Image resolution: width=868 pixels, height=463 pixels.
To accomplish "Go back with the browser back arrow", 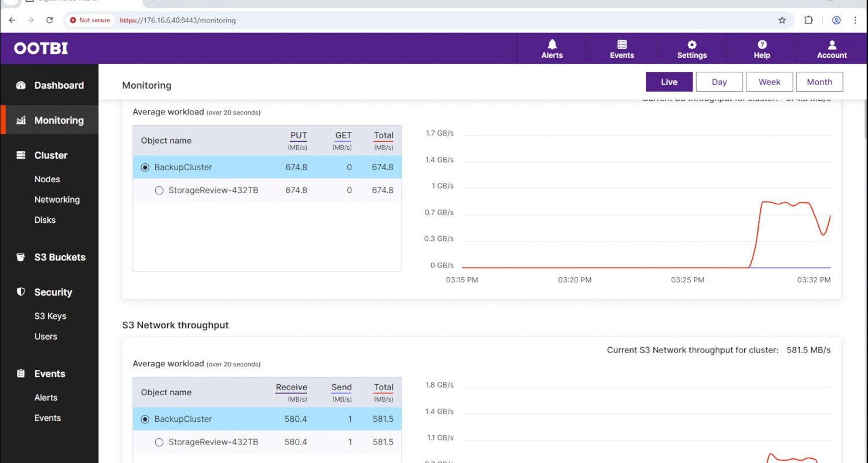I will pyautogui.click(x=12, y=20).
